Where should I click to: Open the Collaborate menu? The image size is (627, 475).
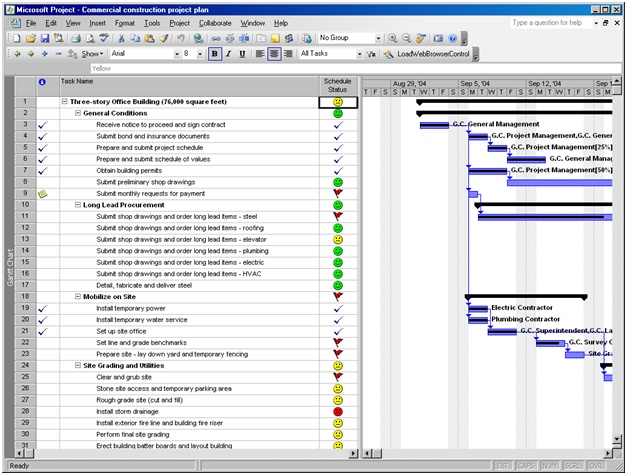point(215,23)
